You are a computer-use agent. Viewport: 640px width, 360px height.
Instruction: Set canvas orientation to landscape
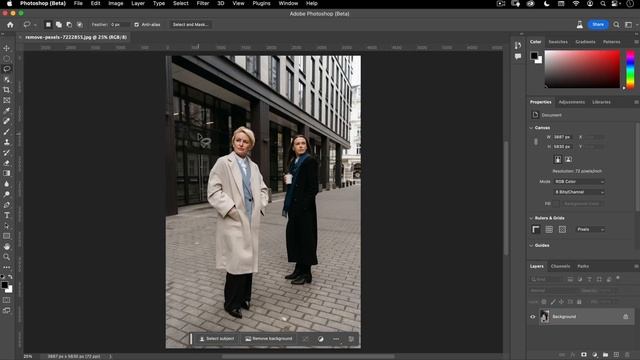click(x=568, y=160)
